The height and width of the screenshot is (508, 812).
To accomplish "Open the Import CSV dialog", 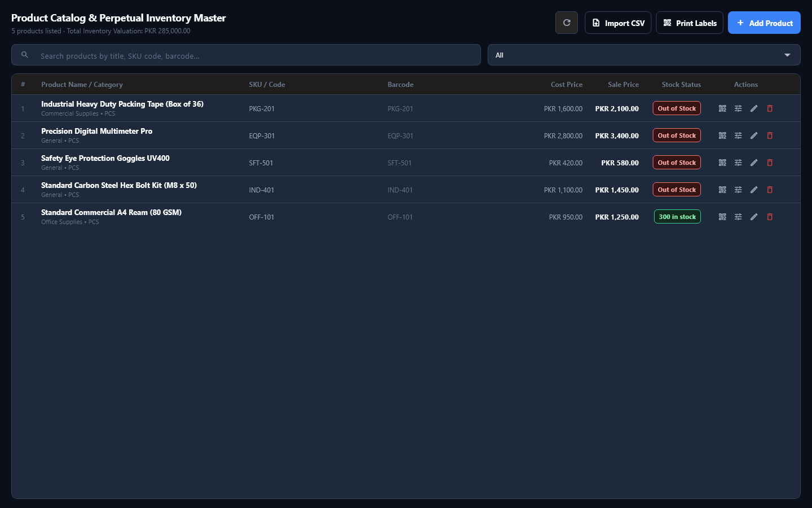I will [x=618, y=23].
